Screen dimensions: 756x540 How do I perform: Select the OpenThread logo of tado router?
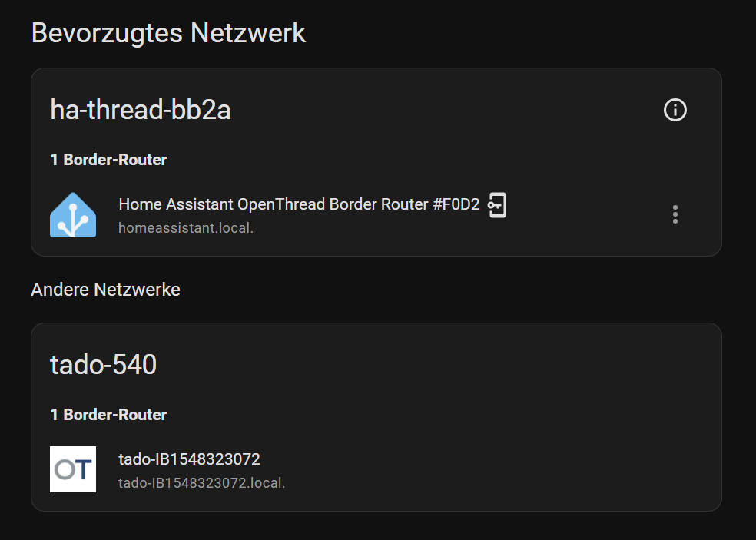point(72,469)
